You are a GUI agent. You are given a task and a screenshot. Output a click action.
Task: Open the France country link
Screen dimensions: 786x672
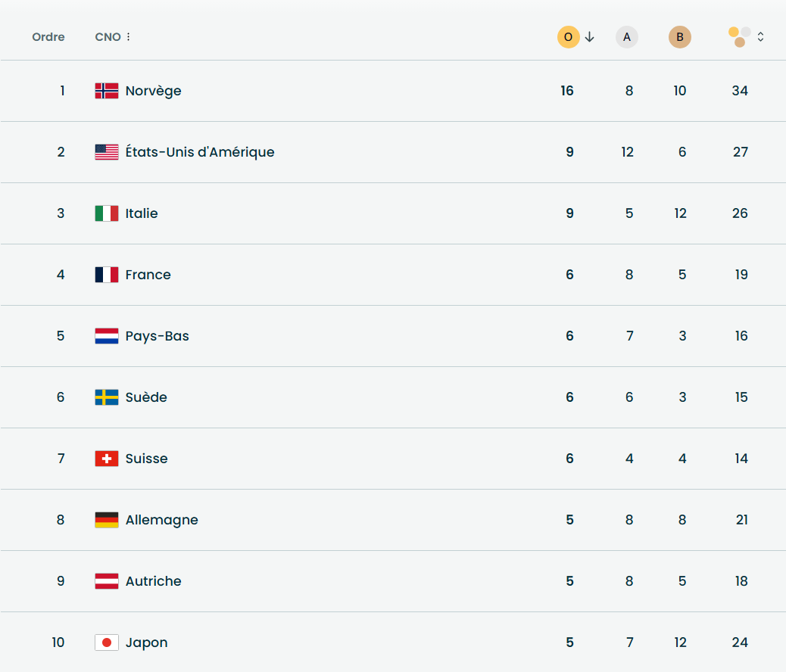tap(148, 275)
